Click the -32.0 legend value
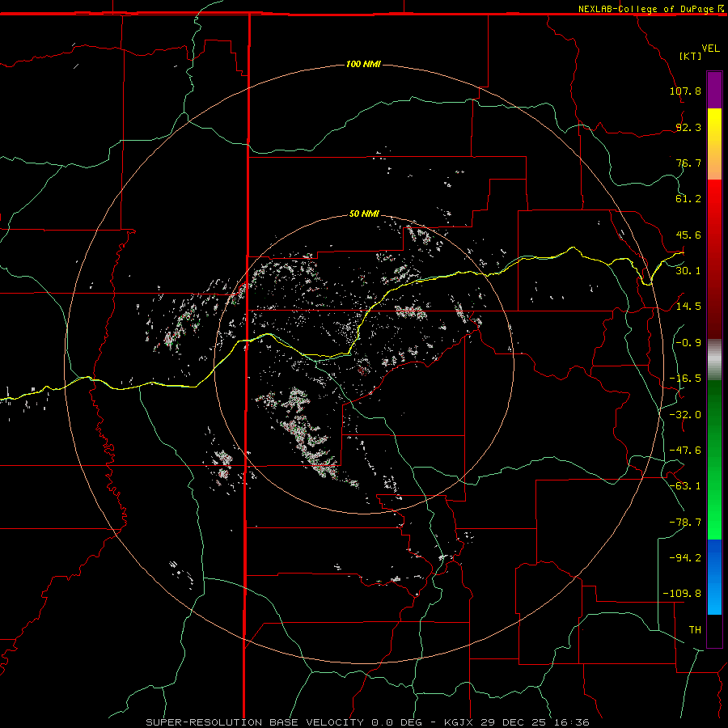Image resolution: width=728 pixels, height=728 pixels. [x=685, y=414]
